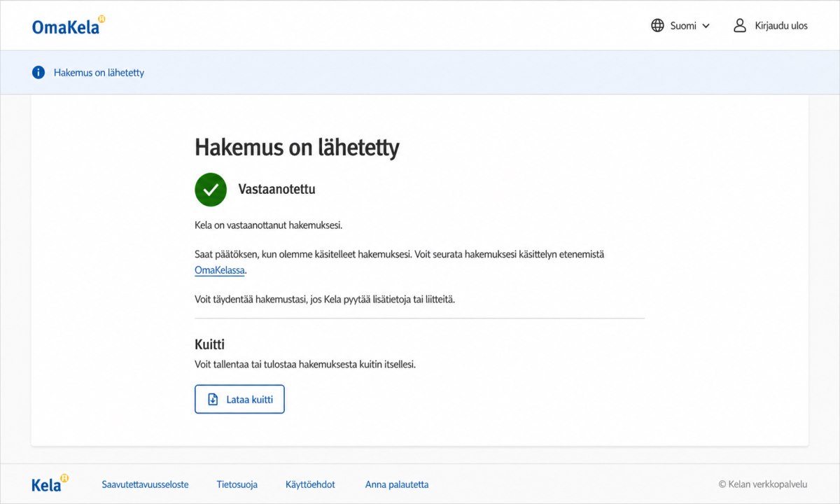The width and height of the screenshot is (840, 504).
Task: Click the 'Vastaanotettu' status label
Action: 276,190
